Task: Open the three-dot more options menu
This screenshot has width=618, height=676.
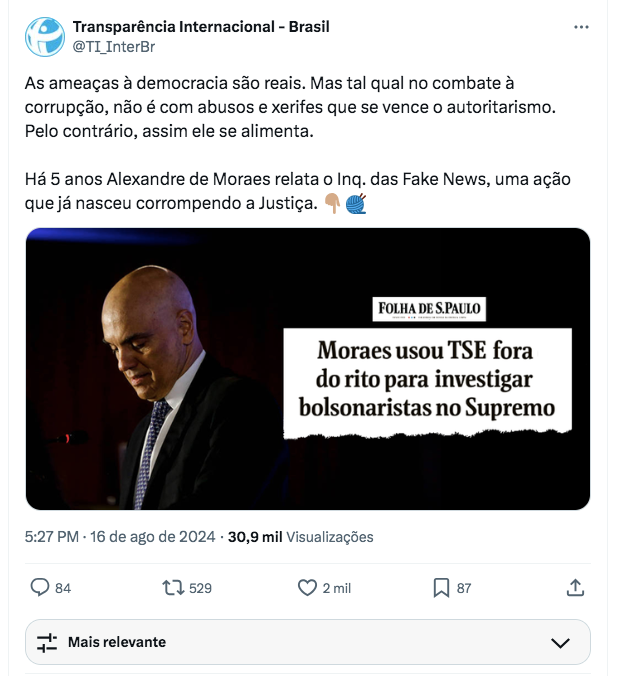Action: point(581,27)
